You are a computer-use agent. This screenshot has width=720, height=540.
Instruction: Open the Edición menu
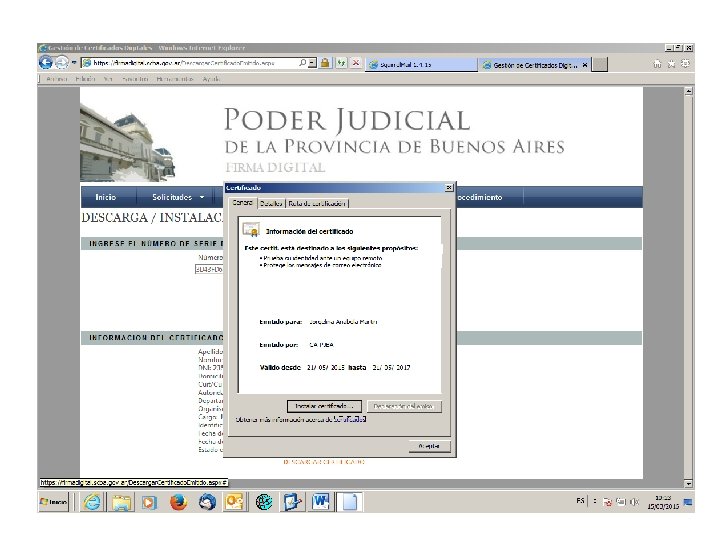(85, 79)
